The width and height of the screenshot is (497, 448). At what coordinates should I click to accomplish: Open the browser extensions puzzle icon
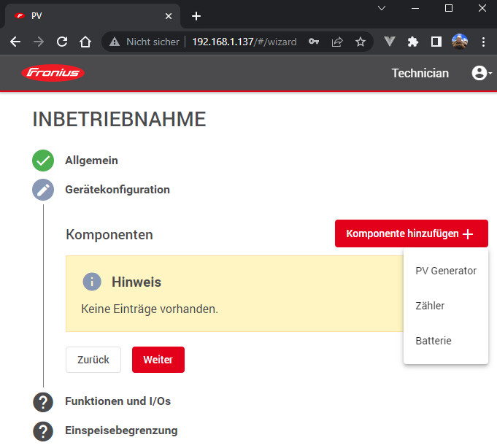pyautogui.click(x=413, y=42)
